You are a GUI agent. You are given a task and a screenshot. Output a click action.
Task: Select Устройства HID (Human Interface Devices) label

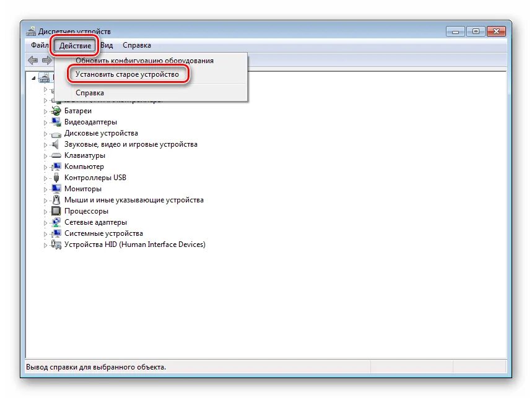[134, 244]
